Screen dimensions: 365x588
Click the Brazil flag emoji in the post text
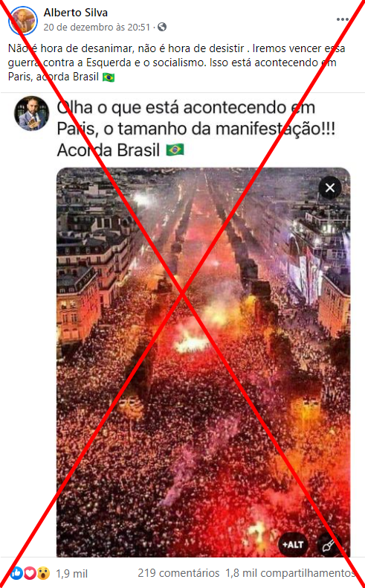click(x=109, y=77)
